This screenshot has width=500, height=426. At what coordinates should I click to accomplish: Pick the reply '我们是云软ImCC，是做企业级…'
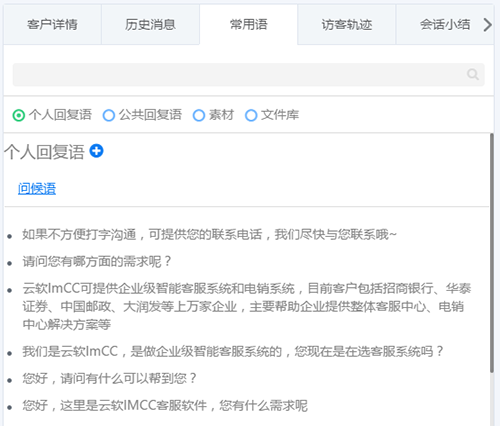pyautogui.click(x=233, y=352)
